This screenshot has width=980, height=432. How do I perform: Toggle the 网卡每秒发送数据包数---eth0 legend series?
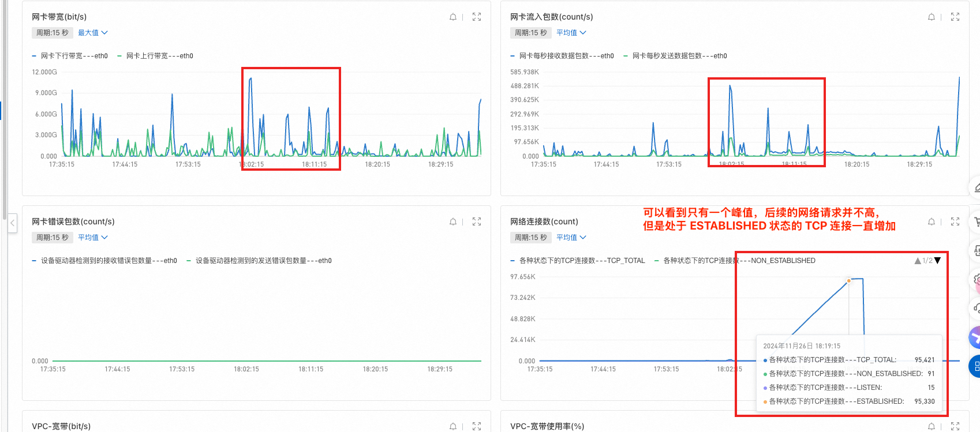click(675, 56)
